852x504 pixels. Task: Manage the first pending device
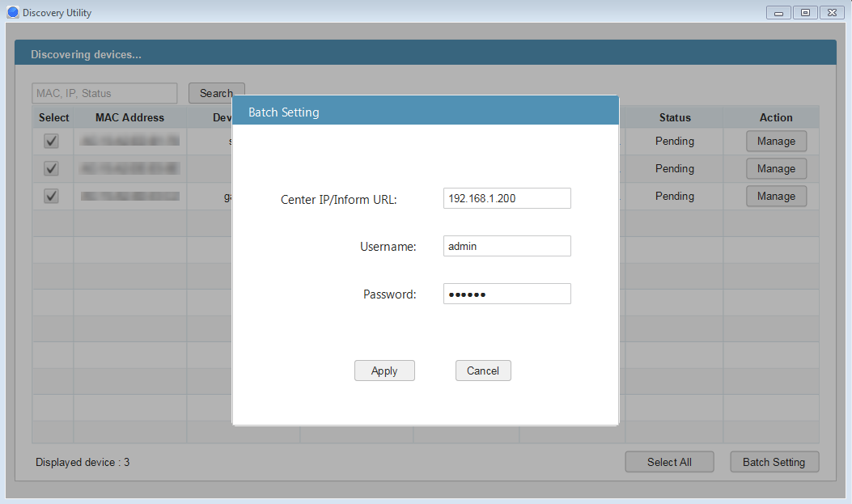pyautogui.click(x=776, y=142)
